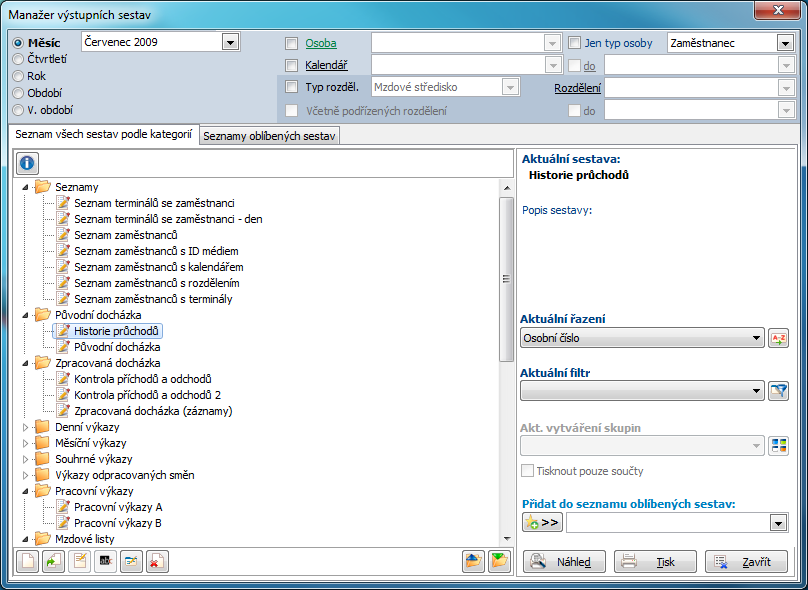The height and width of the screenshot is (590, 808).
Task: Click the group creation grid icon
Action: (778, 445)
